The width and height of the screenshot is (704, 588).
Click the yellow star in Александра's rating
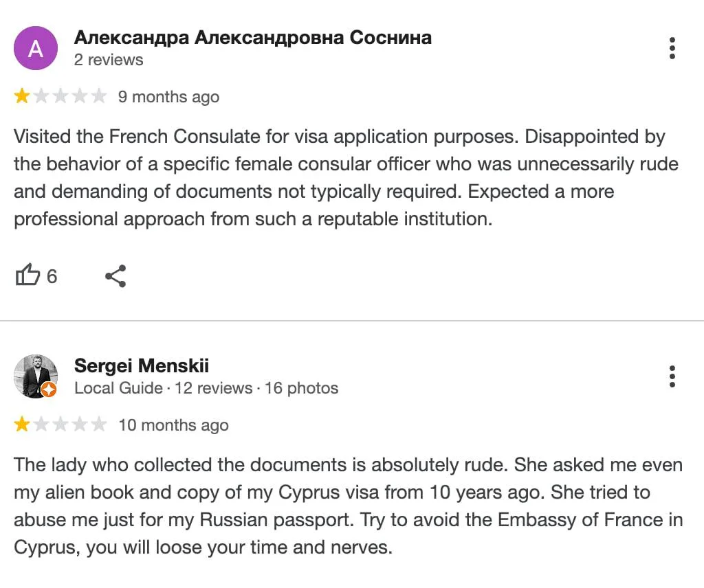(22, 96)
